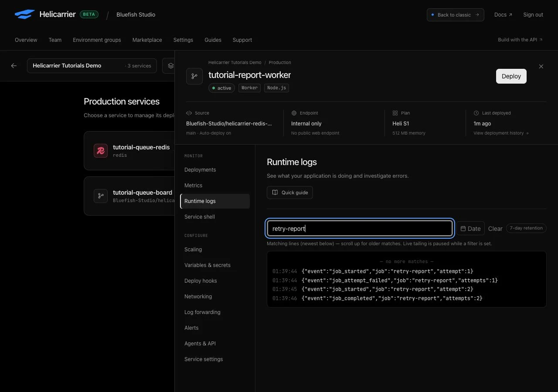Screen dimensions: 558x392
Task: Open the Helicarrier Tutorials Demo project selector
Action: click(92, 66)
